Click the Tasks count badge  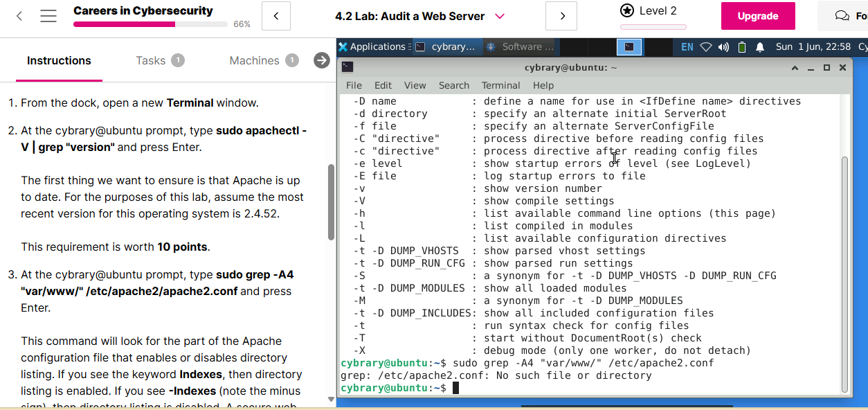point(178,60)
